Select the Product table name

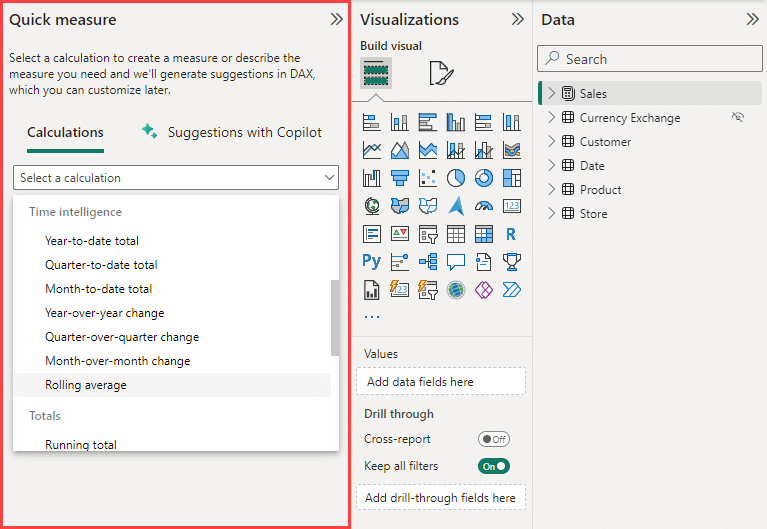coord(601,190)
